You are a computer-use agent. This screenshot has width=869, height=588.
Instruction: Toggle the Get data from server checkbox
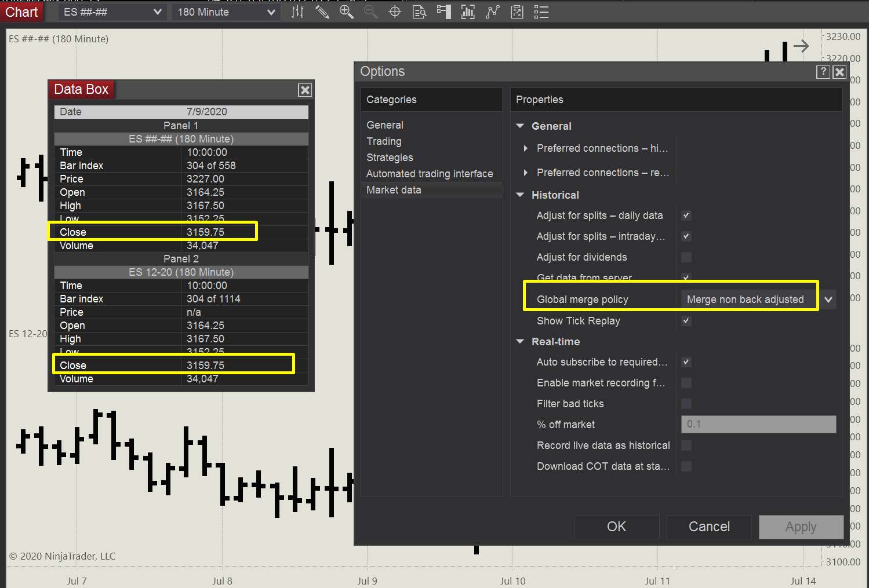[x=686, y=277]
